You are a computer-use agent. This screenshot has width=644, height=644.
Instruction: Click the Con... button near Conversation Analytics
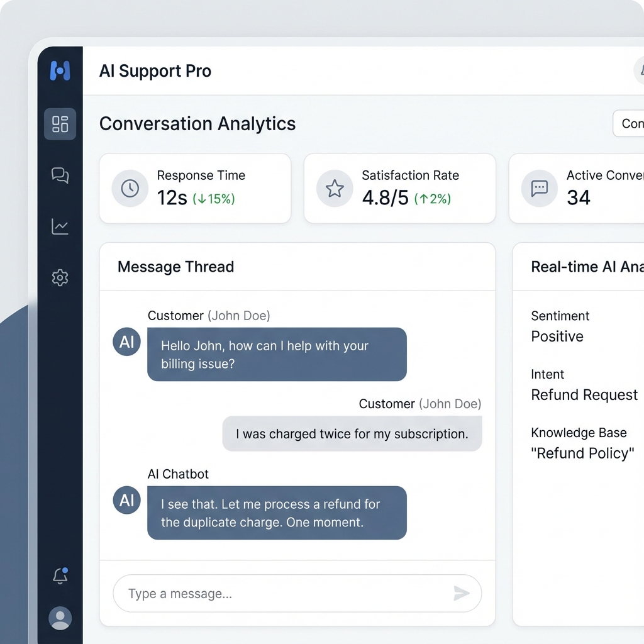tap(632, 124)
